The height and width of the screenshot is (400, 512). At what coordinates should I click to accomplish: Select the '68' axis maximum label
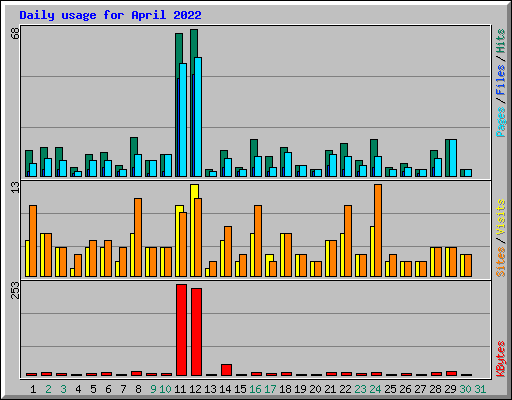(16, 33)
